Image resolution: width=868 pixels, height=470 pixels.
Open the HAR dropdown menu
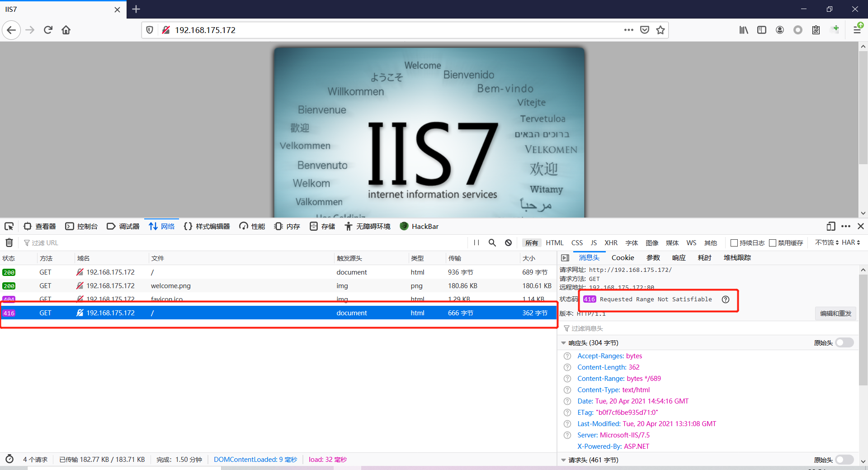(851, 242)
